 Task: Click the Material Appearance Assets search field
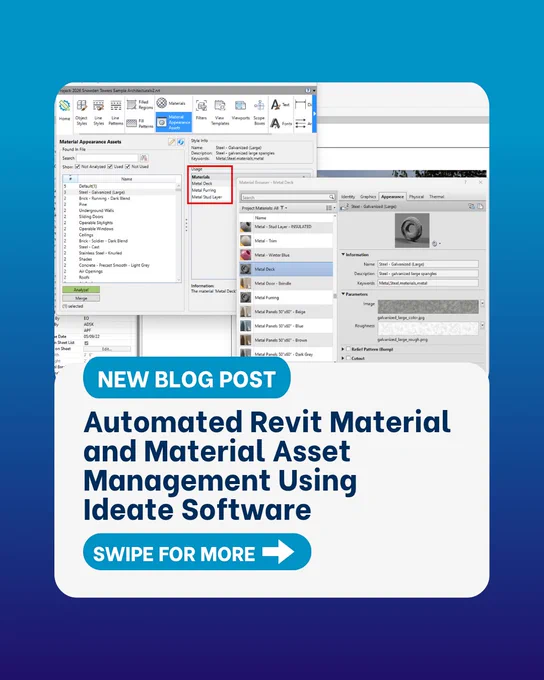click(x=107, y=158)
